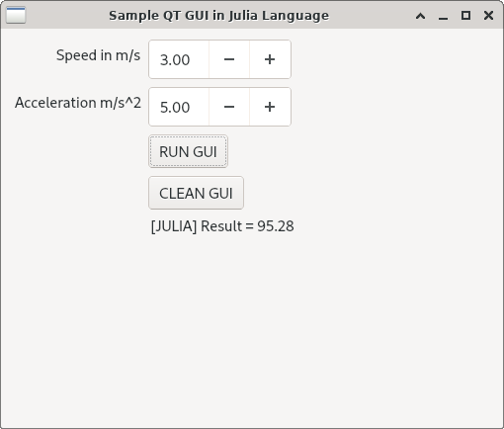This screenshot has width=504, height=429.
Task: Click the 95.28 number in the result
Action: coord(276,226)
